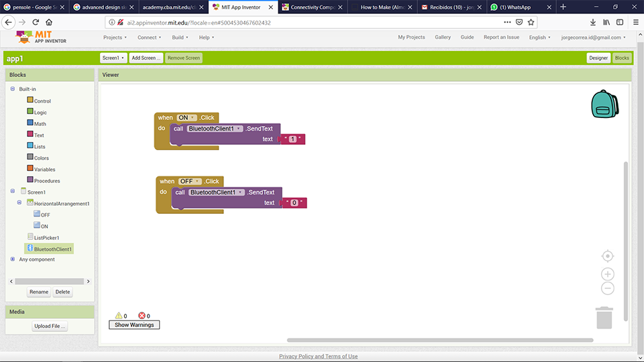The image size is (644, 362).
Task: Bookmark this page with the star icon
Action: tap(531, 22)
